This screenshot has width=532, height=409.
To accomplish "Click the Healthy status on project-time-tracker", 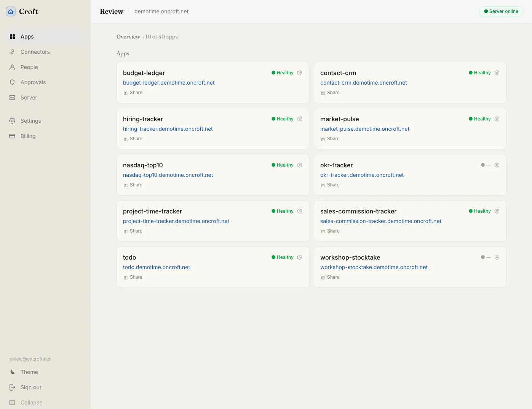I will point(283,211).
